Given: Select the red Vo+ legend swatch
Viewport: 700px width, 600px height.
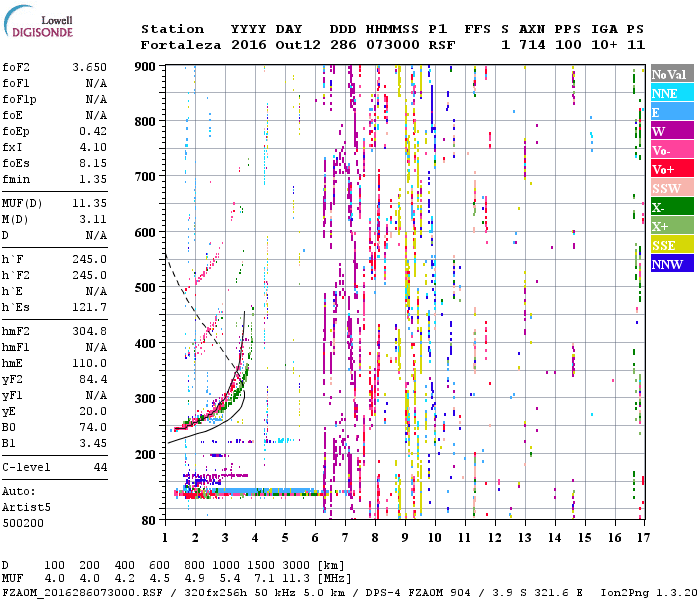Looking at the screenshot, I should (x=672, y=169).
